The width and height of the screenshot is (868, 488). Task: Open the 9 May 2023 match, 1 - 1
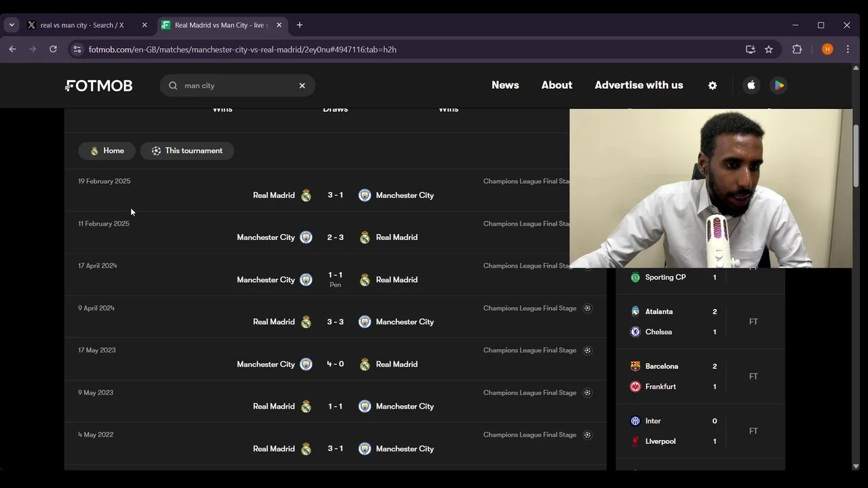point(335,401)
